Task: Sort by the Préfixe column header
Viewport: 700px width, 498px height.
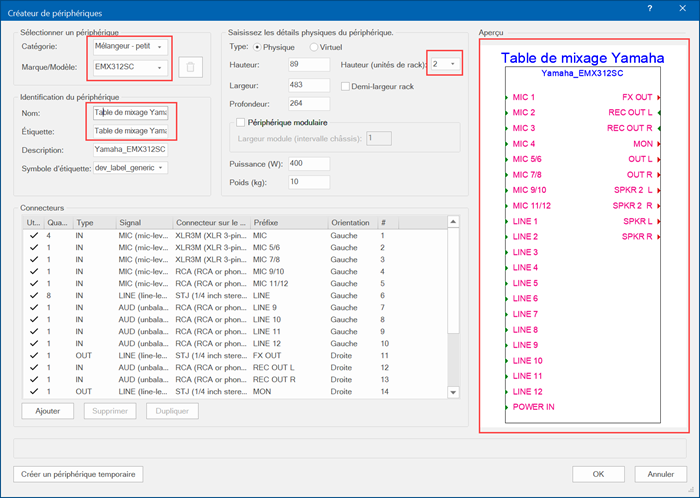Action: 289,222
